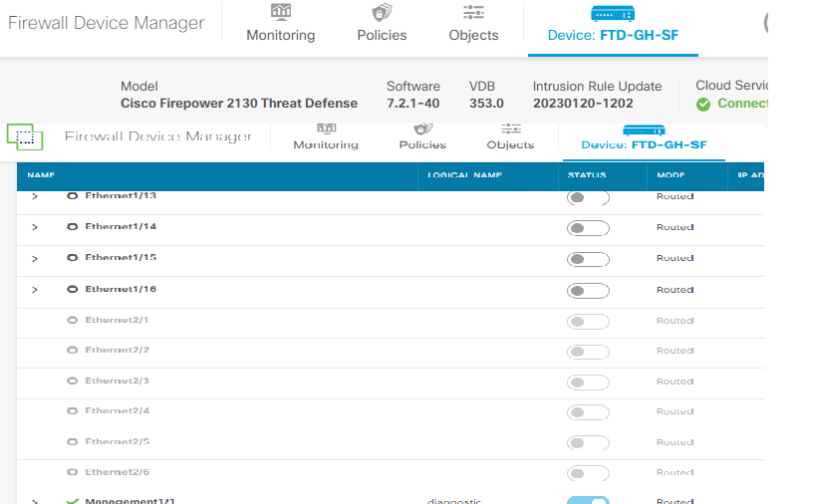
Task: Toggle Ethernet2/5 status switch
Action: (x=588, y=442)
